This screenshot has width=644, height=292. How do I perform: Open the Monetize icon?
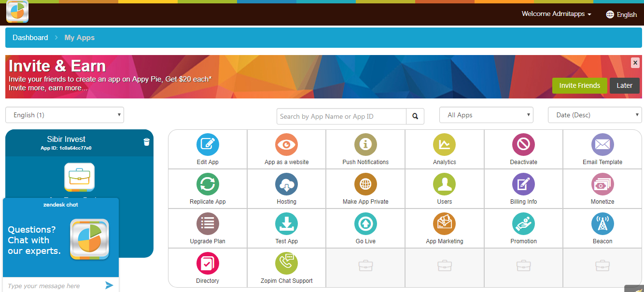(602, 184)
